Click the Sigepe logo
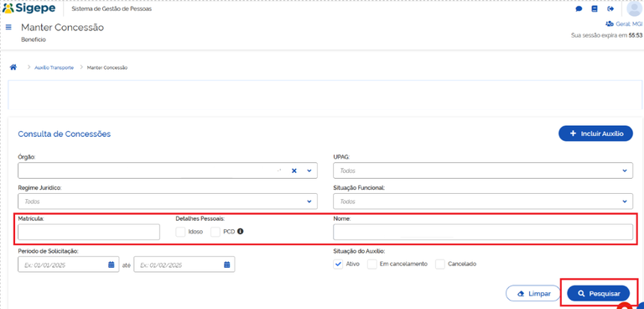644x309 pixels. pos(29,8)
